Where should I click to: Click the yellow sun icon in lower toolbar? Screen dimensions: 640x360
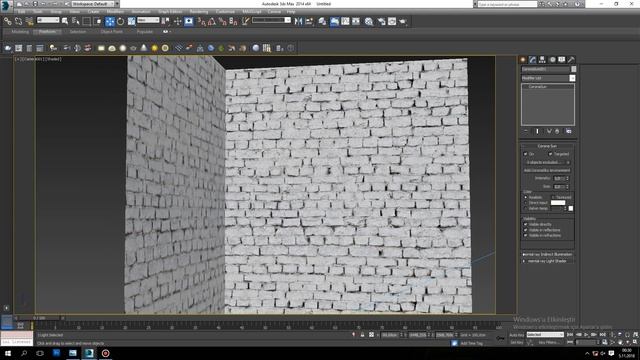click(154, 48)
